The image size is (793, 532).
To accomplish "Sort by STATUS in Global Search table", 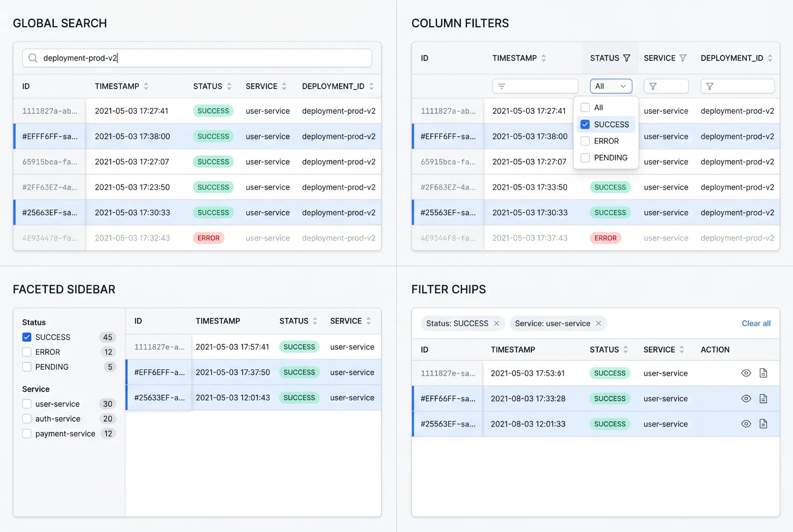I will [x=229, y=86].
